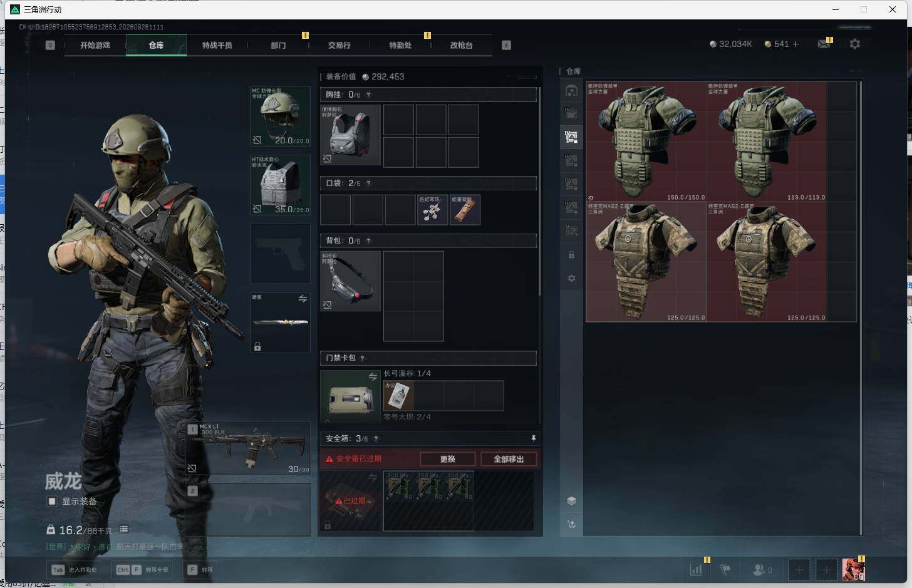The width and height of the screenshot is (912, 588).
Task: Click the swap arrows on melee weapon slot
Action: [303, 299]
